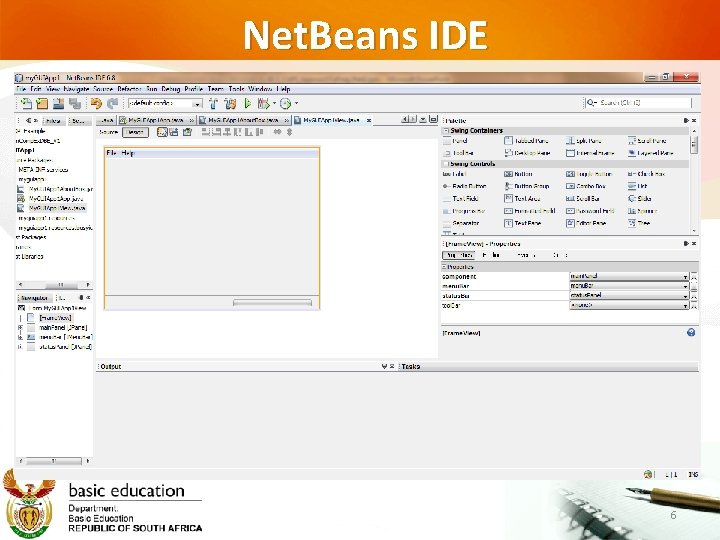Click the Properties tab button in Properties panel
This screenshot has width=720, height=540.
458,255
